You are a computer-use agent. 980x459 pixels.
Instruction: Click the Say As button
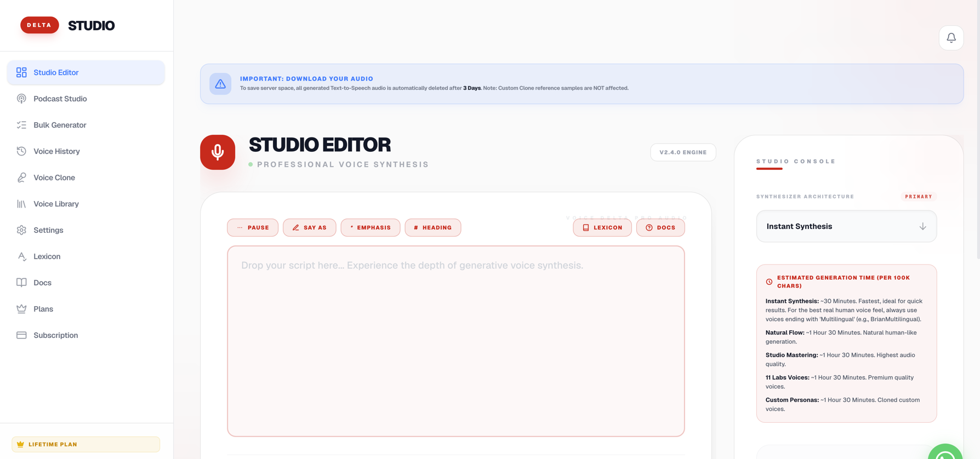310,227
